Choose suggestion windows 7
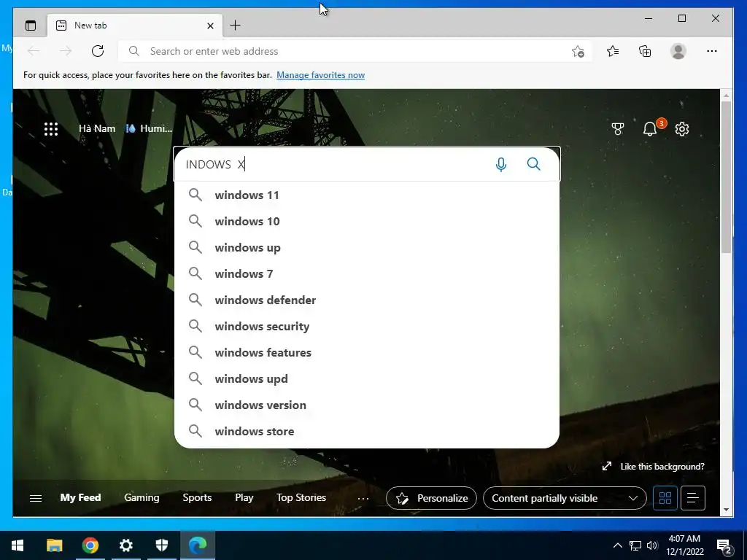747x560 pixels. 367,274
